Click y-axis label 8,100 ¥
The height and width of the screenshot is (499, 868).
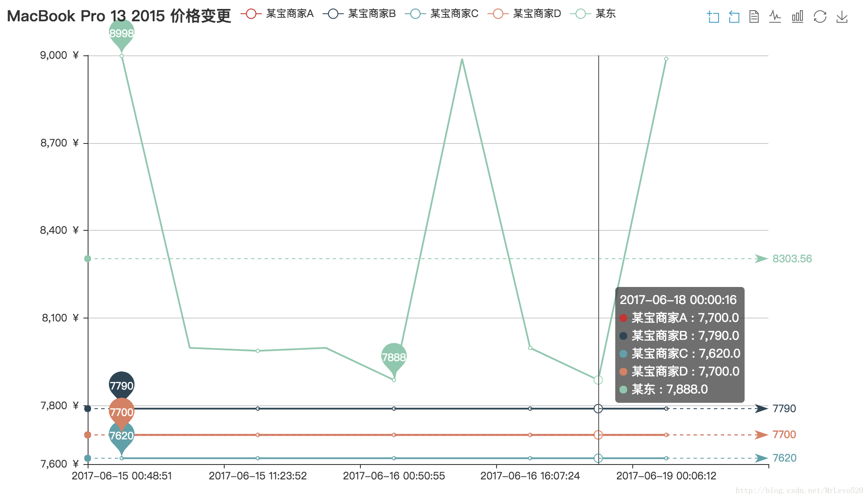coord(60,318)
